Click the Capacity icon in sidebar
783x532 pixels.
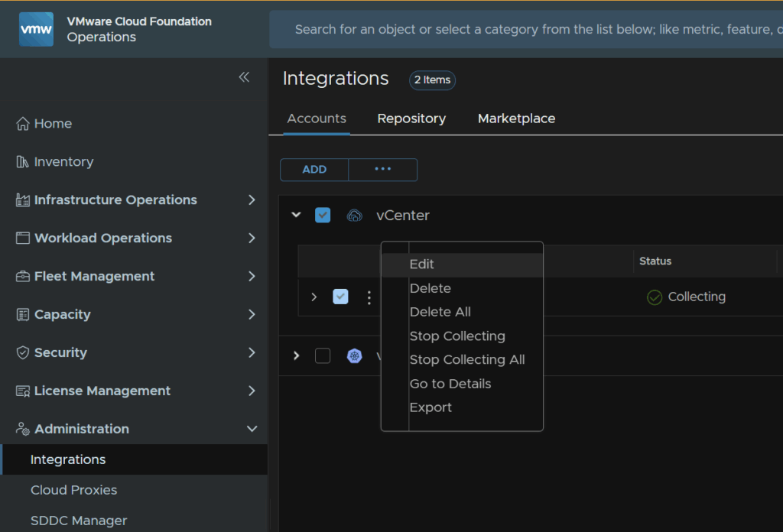[22, 314]
